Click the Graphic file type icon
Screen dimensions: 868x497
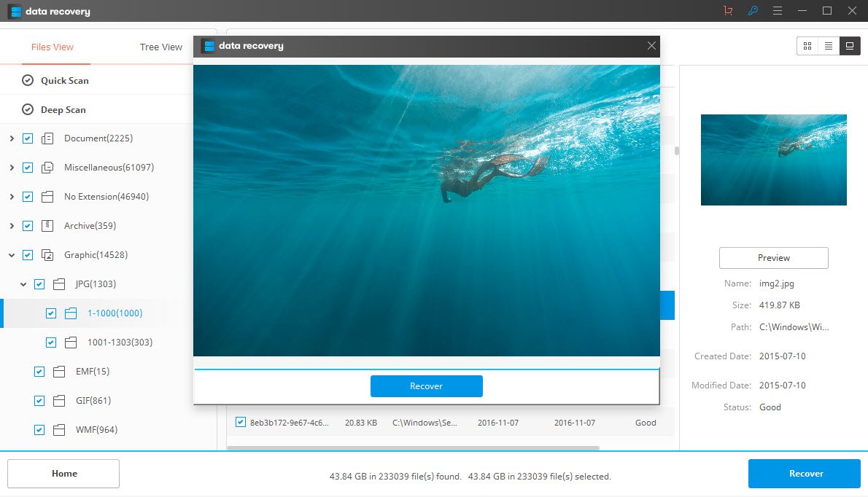[x=47, y=254]
